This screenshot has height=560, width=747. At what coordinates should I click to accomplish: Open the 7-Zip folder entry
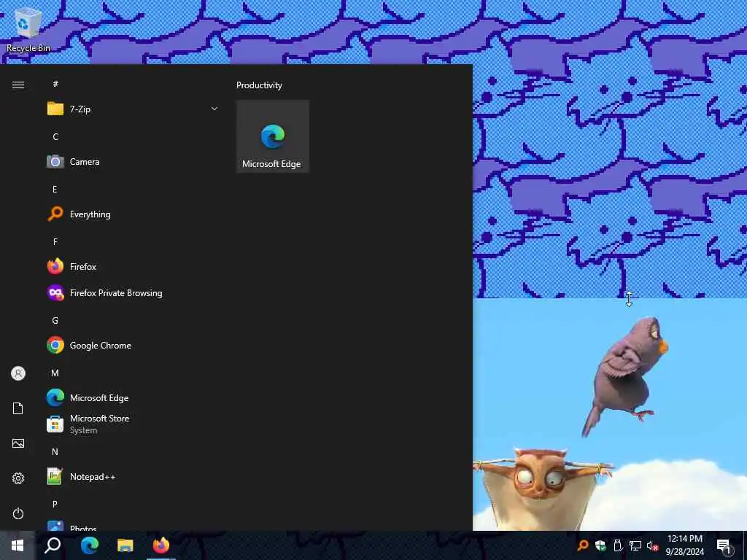coord(133,109)
